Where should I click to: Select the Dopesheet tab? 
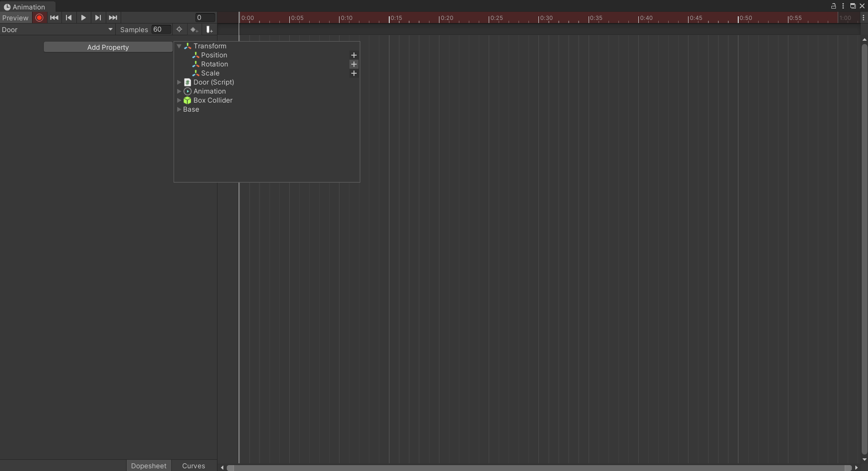(148, 466)
